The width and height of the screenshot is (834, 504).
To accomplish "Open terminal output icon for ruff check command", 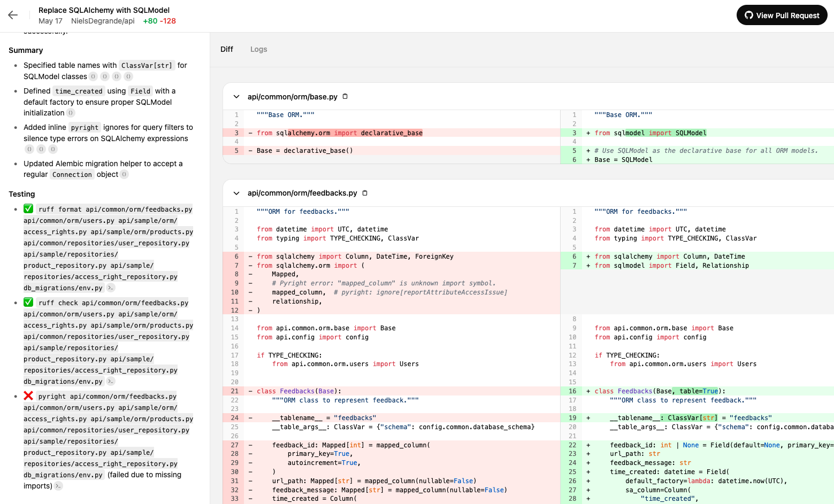I will (111, 382).
